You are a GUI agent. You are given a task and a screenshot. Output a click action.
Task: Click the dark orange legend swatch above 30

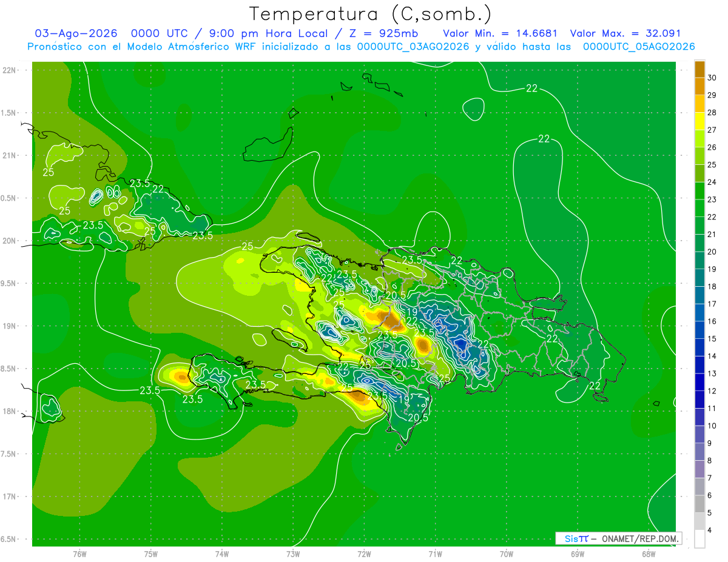tap(699, 69)
